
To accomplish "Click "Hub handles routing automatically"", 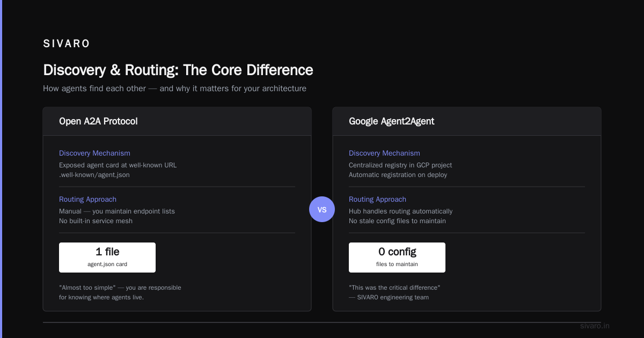I will (x=400, y=211).
